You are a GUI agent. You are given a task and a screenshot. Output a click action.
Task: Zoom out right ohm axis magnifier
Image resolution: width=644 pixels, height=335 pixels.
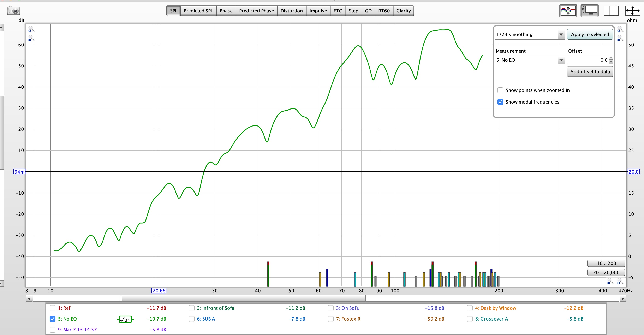[x=620, y=38]
